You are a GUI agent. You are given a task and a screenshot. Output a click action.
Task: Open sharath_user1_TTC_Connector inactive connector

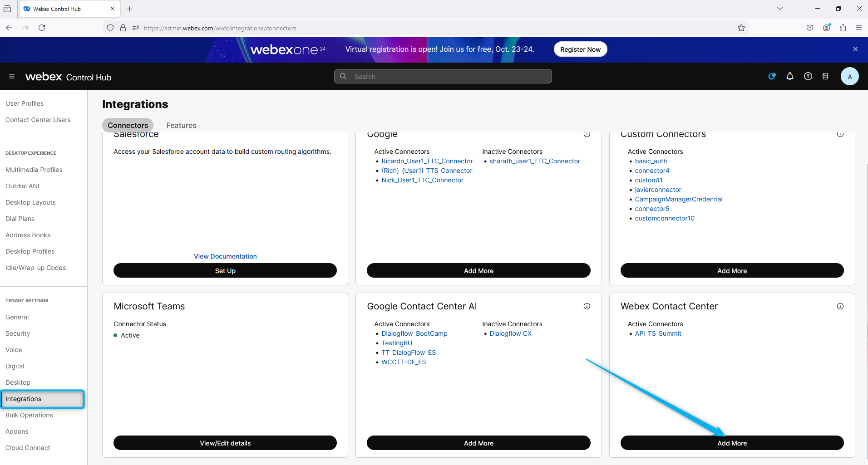(x=535, y=161)
